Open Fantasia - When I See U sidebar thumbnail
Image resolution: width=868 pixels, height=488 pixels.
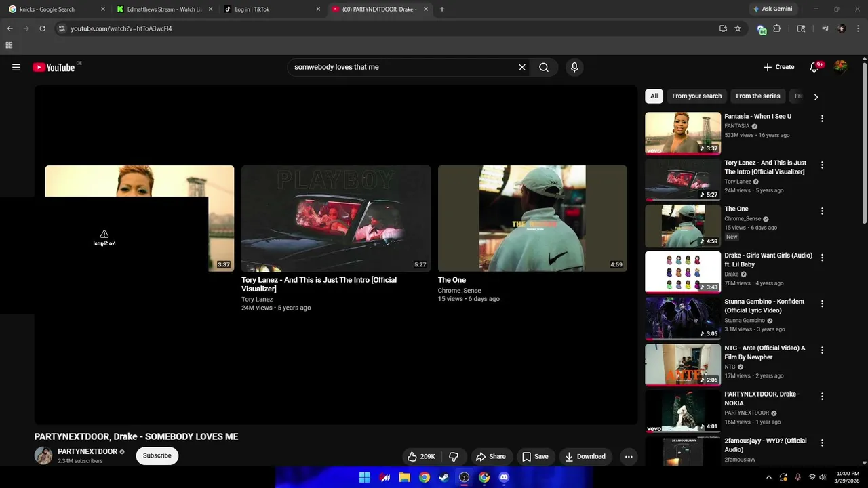[683, 133]
